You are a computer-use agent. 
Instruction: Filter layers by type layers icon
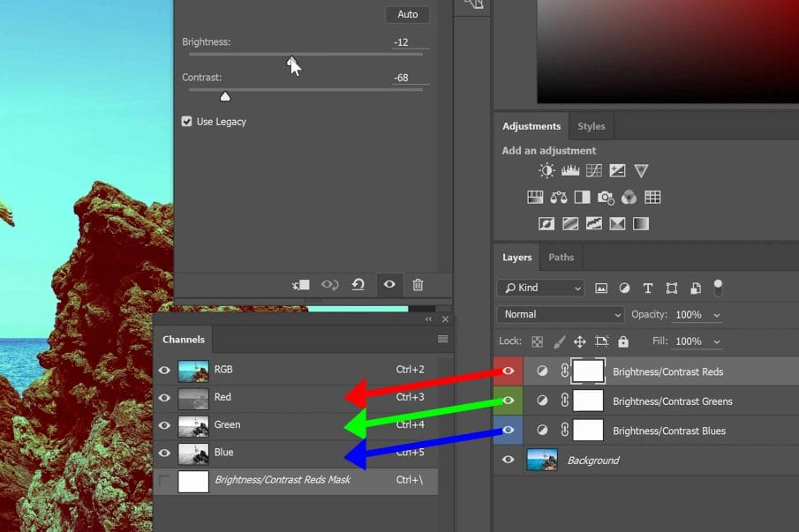click(648, 288)
